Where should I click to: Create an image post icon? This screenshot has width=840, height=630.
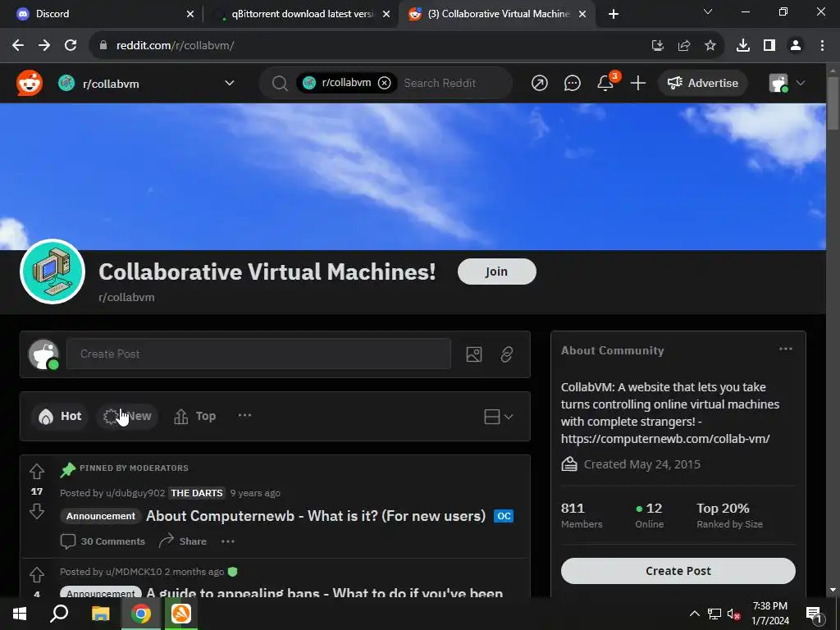click(x=474, y=354)
